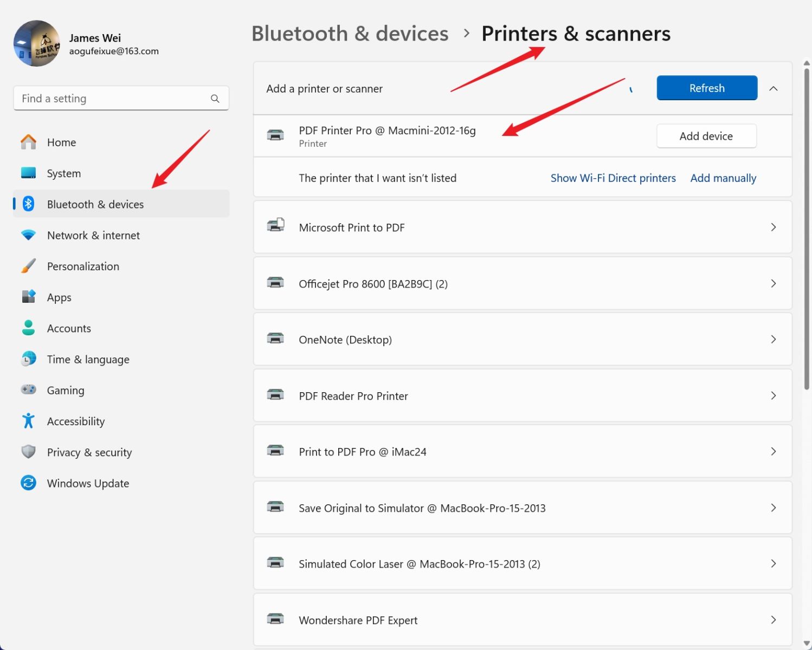
Task: Click scrollbar up arrow at top
Action: click(807, 63)
